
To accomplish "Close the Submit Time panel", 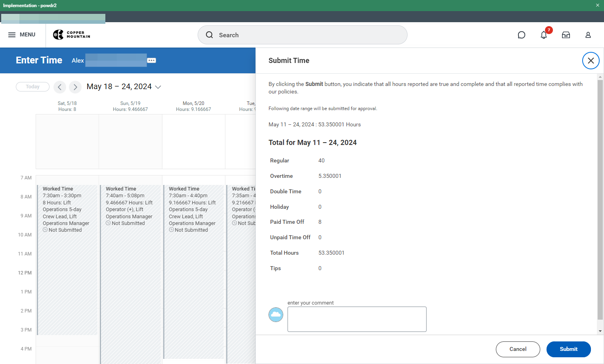I will coord(591,61).
